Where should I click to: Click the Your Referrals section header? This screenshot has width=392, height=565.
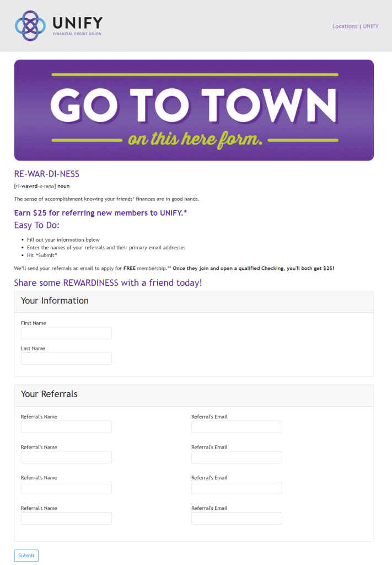pyautogui.click(x=49, y=395)
